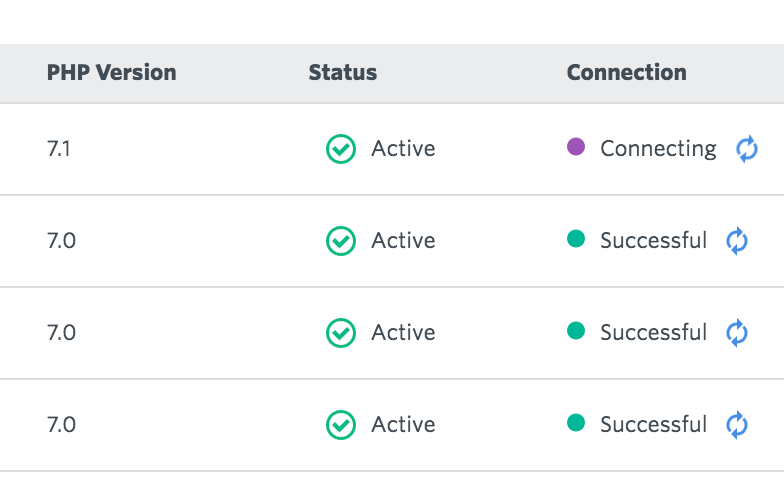This screenshot has height=486, width=784.
Task: Click the Active label in the last 7.0 row
Action: pos(404,425)
